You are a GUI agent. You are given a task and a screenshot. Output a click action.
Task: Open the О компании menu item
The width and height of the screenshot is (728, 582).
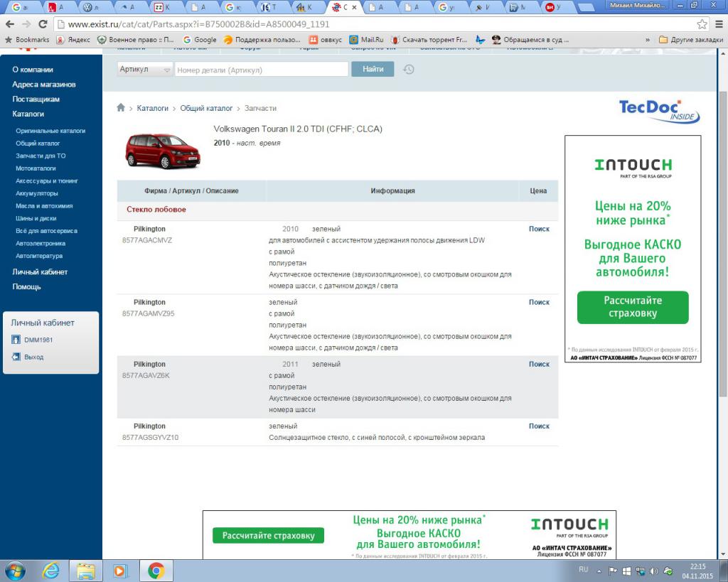(33, 70)
